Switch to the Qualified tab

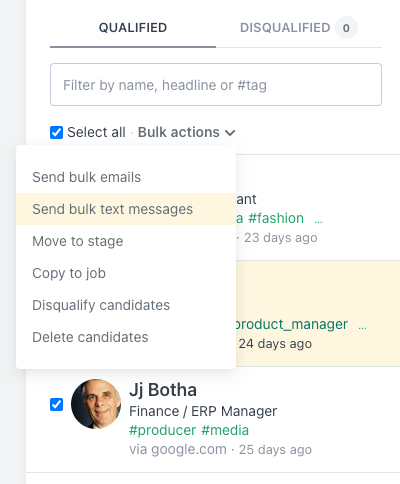pyautogui.click(x=133, y=28)
